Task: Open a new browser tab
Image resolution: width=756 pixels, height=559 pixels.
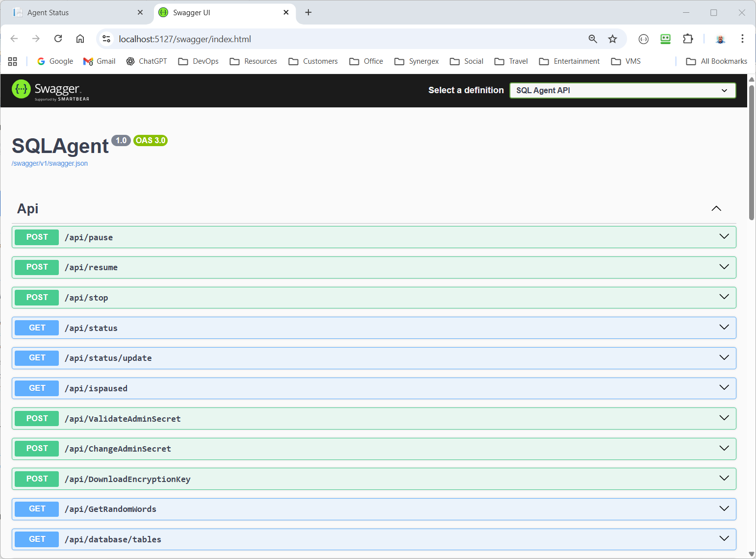Action: [308, 13]
